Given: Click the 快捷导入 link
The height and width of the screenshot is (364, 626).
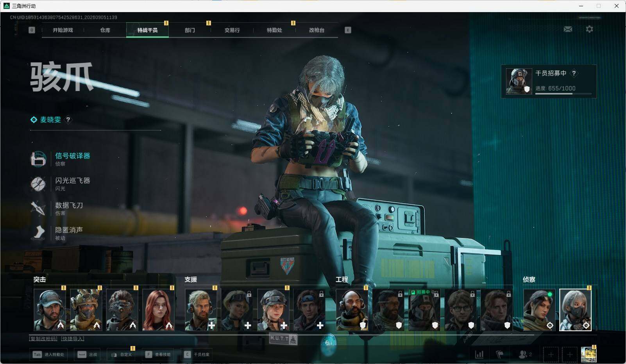Looking at the screenshot, I should (x=73, y=339).
